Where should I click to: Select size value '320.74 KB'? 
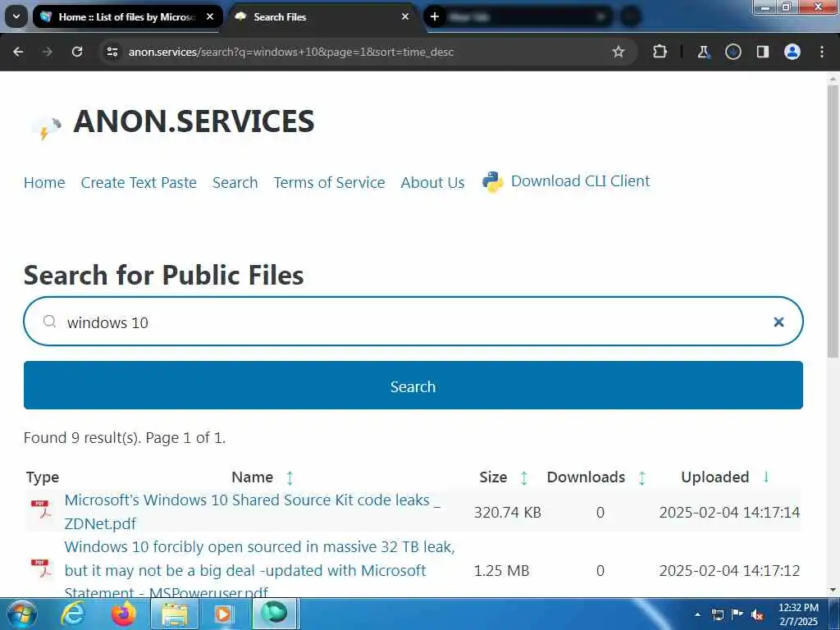[x=507, y=513]
